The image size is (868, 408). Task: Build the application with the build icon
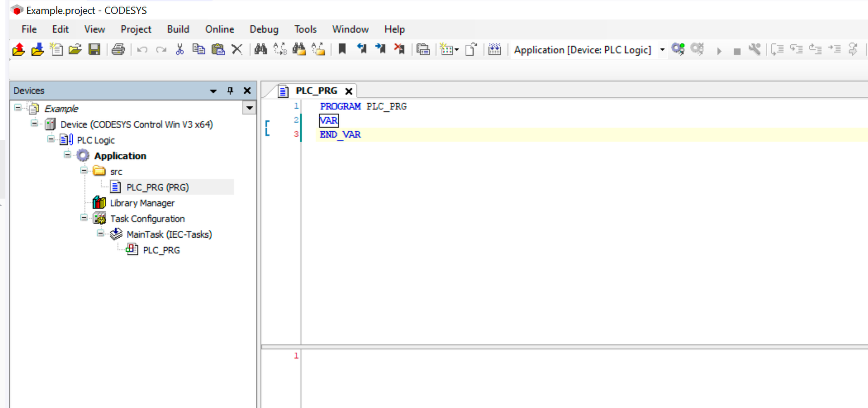(495, 50)
